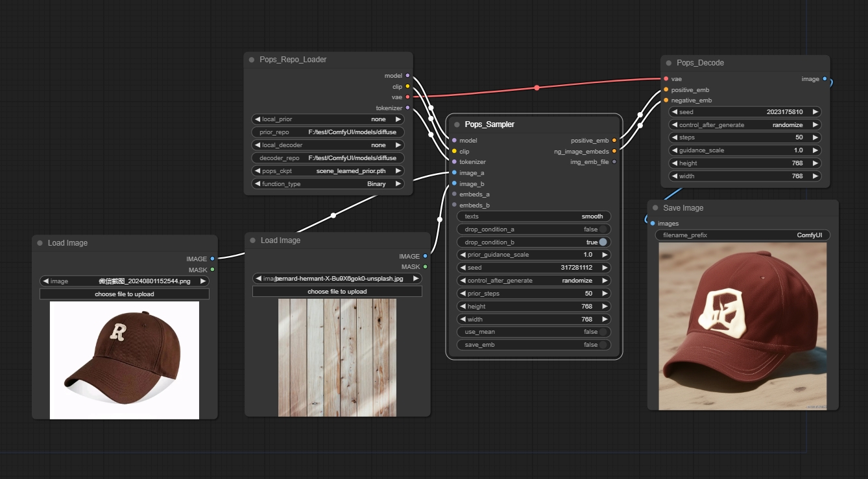Viewport: 868px width, 479px height.
Task: Open control_after_generate dropdown in Pops_Sampler
Action: [534, 281]
